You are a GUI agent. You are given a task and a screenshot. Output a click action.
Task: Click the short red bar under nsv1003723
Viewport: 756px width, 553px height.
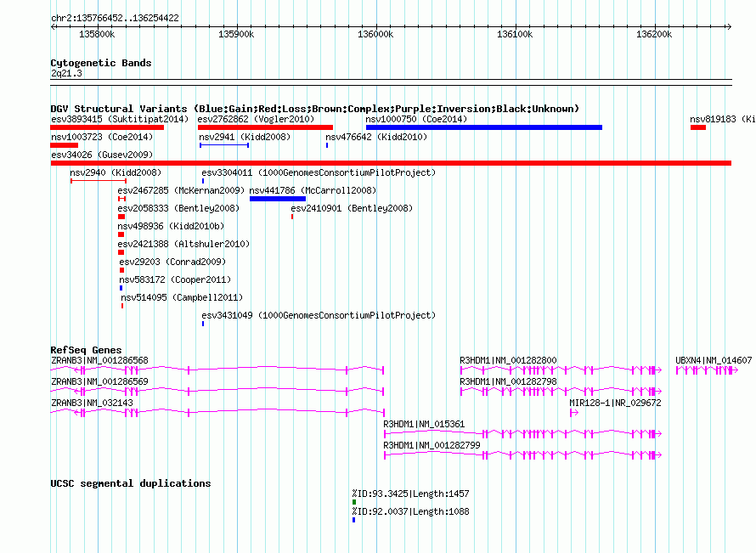tap(64, 145)
